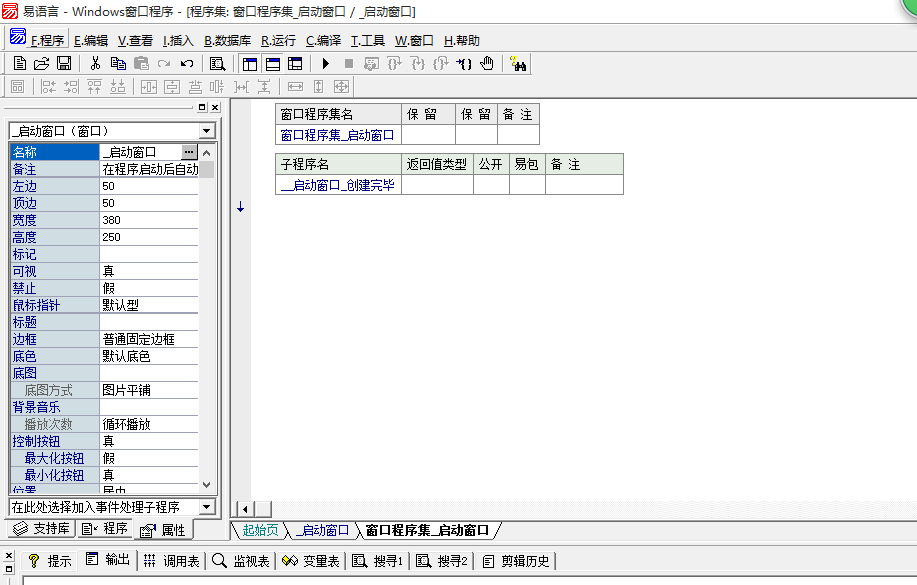Viewport: 917px width, 585px height.
Task: Click the first window-preview icon on the alignment toolbar
Action: pyautogui.click(x=18, y=87)
